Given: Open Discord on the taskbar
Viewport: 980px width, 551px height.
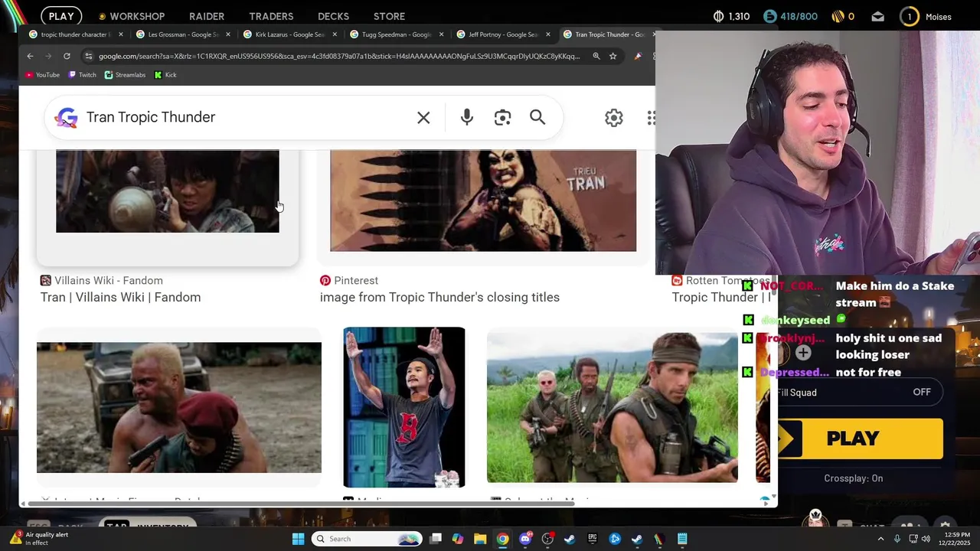Looking at the screenshot, I should [x=525, y=539].
